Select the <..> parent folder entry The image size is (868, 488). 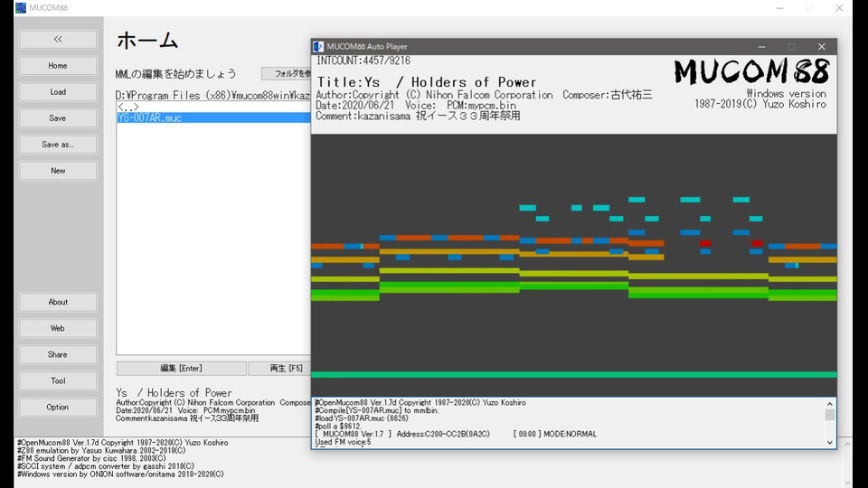128,108
